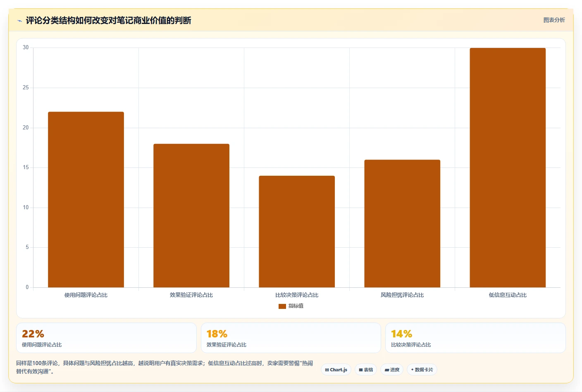Click the blue lightning icon beside the title
The width and height of the screenshot is (582, 392).
[19, 21]
